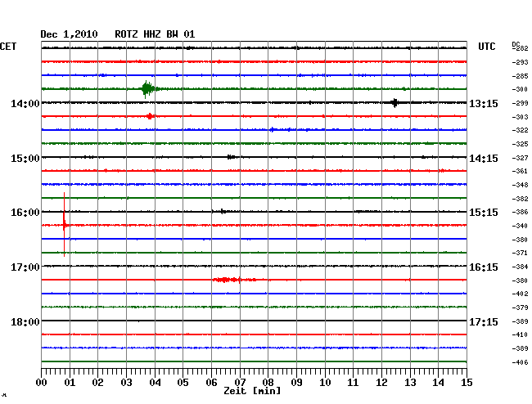Click minute tick label 00
Image resolution: width=532 pixels, height=404 pixels.
(x=42, y=383)
